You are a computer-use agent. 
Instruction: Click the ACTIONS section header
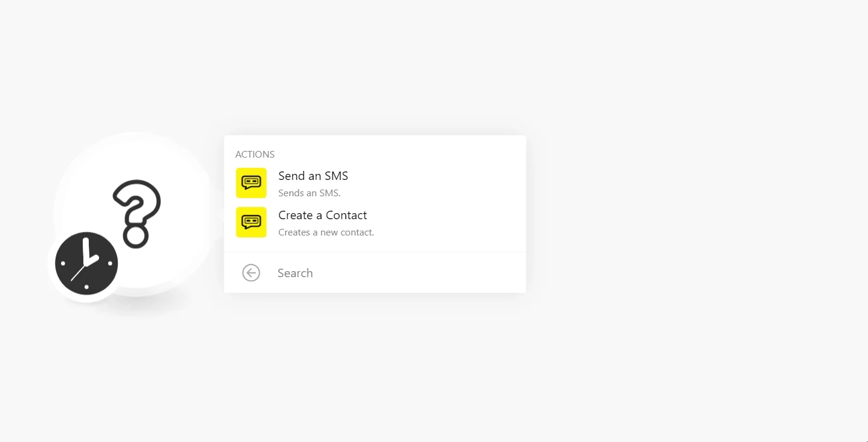255,155
